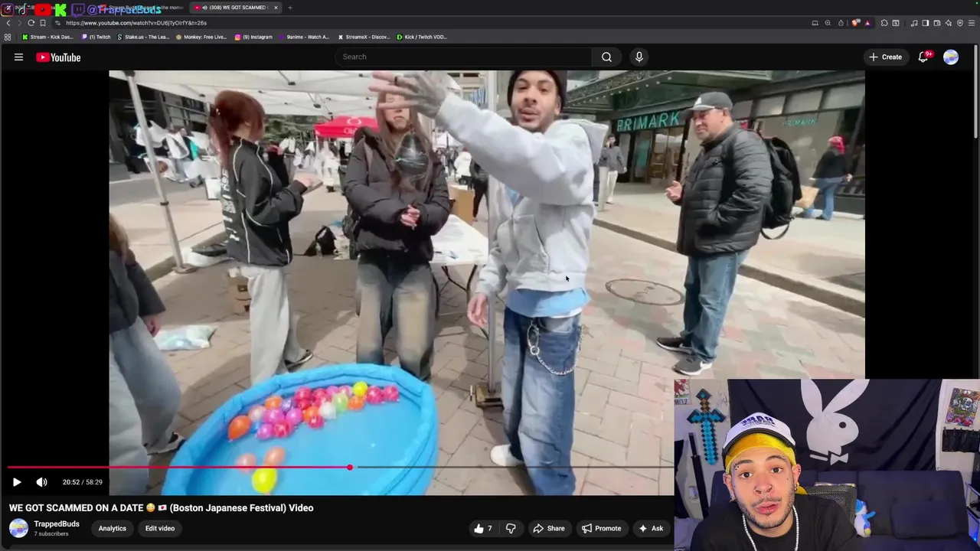Viewport: 980px width, 551px height.
Task: Open the Brave VPN shield icon
Action: coord(960,23)
